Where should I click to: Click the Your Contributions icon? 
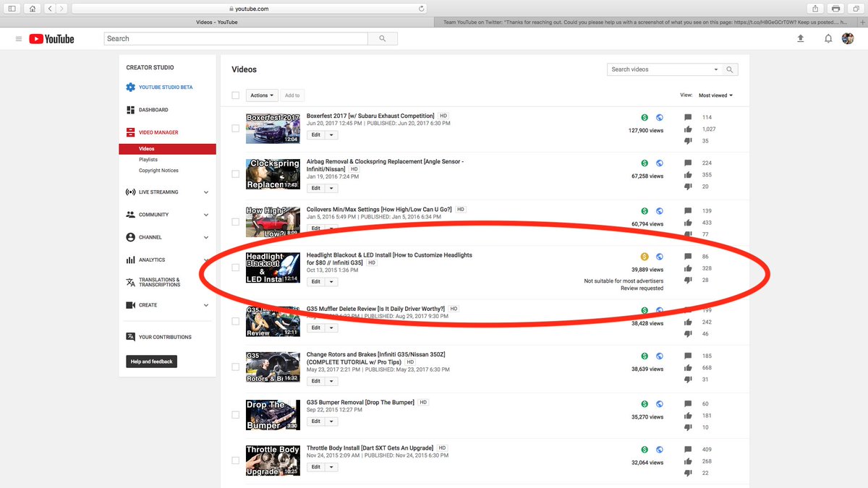pos(130,337)
